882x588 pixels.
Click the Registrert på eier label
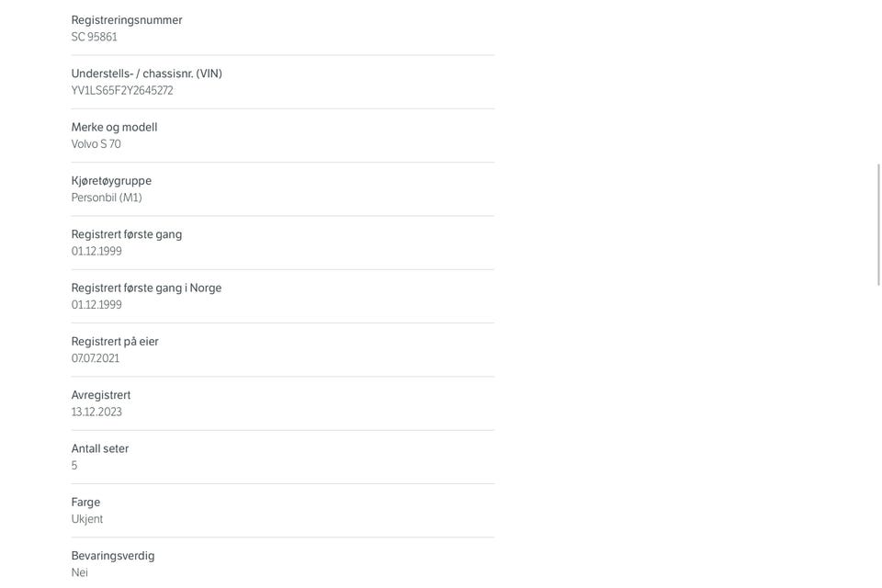click(x=115, y=342)
